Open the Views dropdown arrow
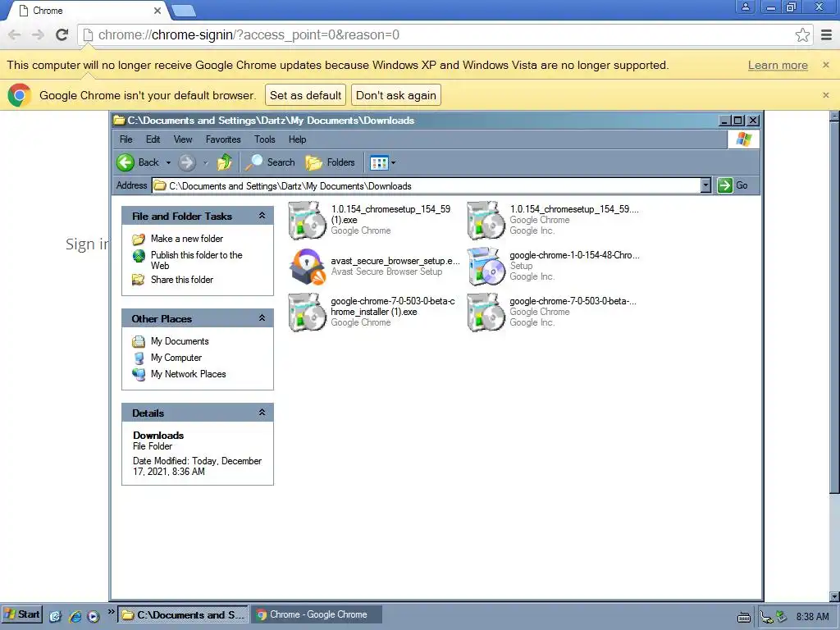Screen dimensions: 840x630 click(393, 162)
